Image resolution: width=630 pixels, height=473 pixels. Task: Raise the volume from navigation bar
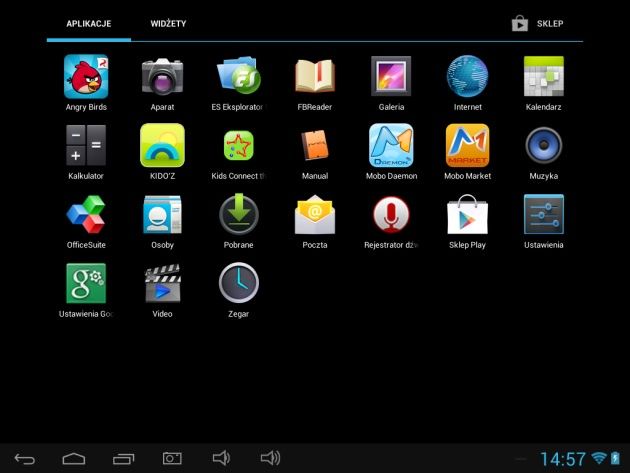(x=270, y=458)
